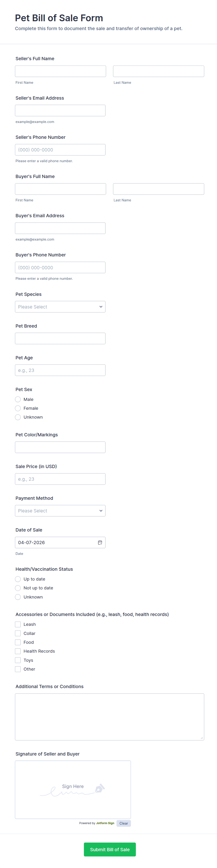Screen dimensions: 217x868
Task: Select Not up to date radio button
Action: pos(18,588)
